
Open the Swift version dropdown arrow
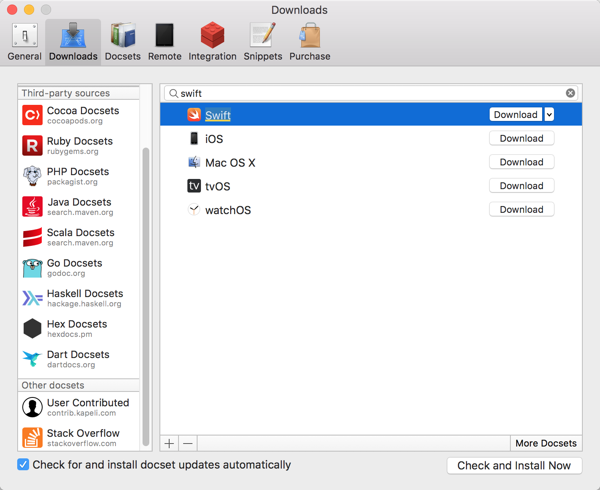pyautogui.click(x=549, y=114)
